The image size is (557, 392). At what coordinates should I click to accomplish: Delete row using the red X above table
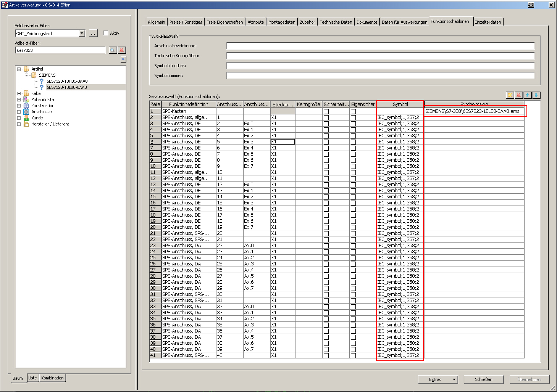(x=518, y=95)
